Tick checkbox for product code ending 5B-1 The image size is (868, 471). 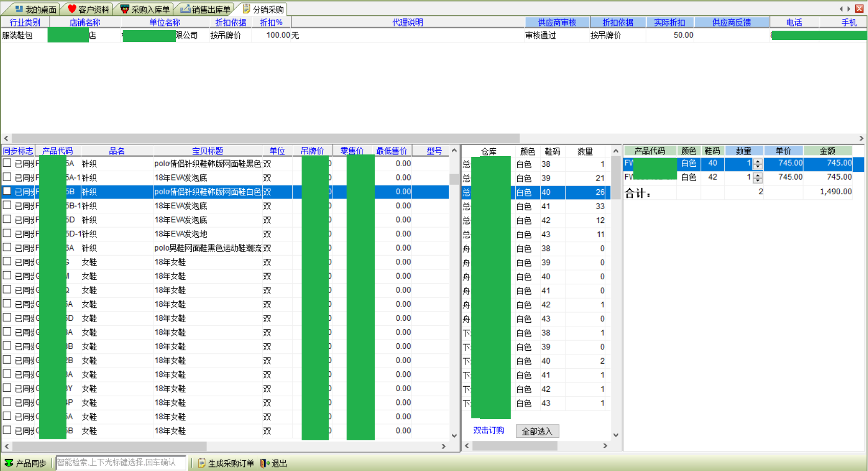point(7,205)
